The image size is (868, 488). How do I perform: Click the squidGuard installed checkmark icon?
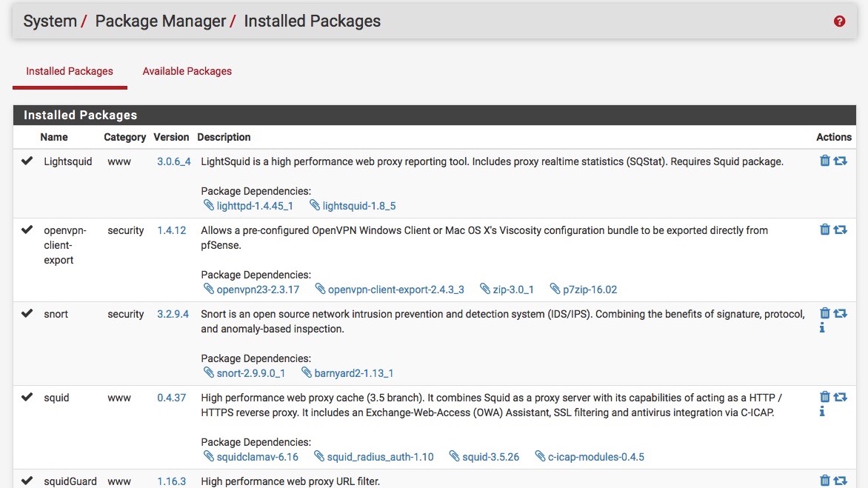27,481
